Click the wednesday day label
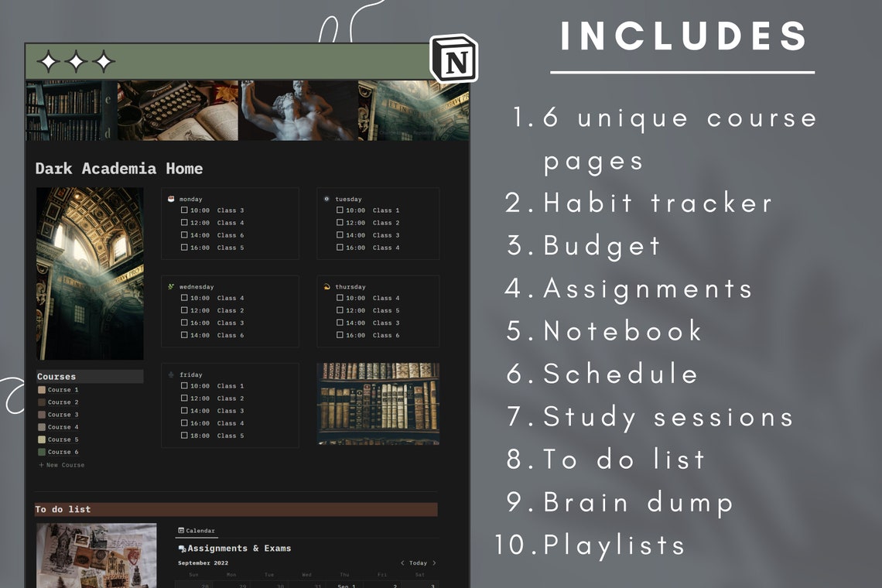 [x=197, y=287]
